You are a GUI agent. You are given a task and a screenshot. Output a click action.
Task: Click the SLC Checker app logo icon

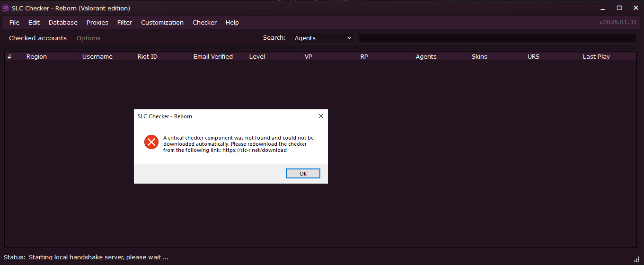pos(6,8)
